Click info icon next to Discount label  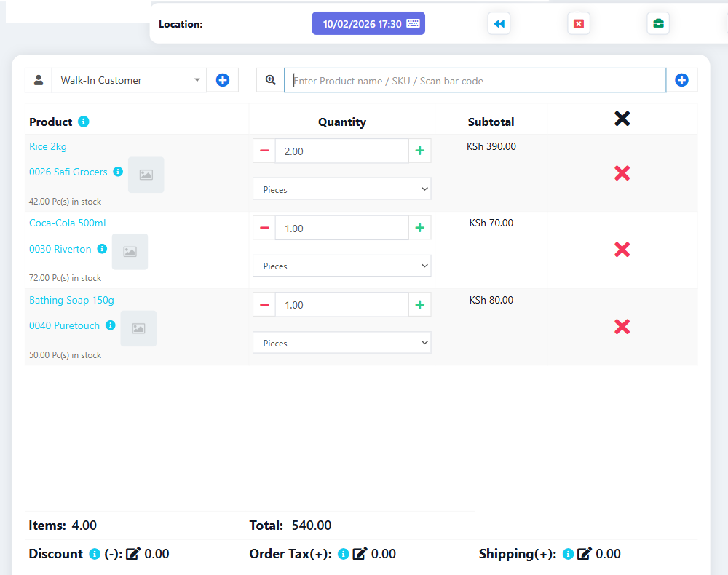click(x=95, y=554)
